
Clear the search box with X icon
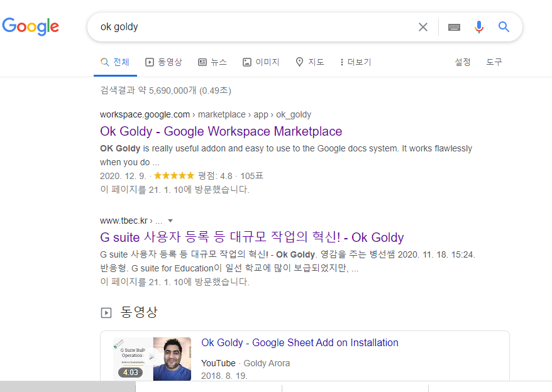coord(422,27)
